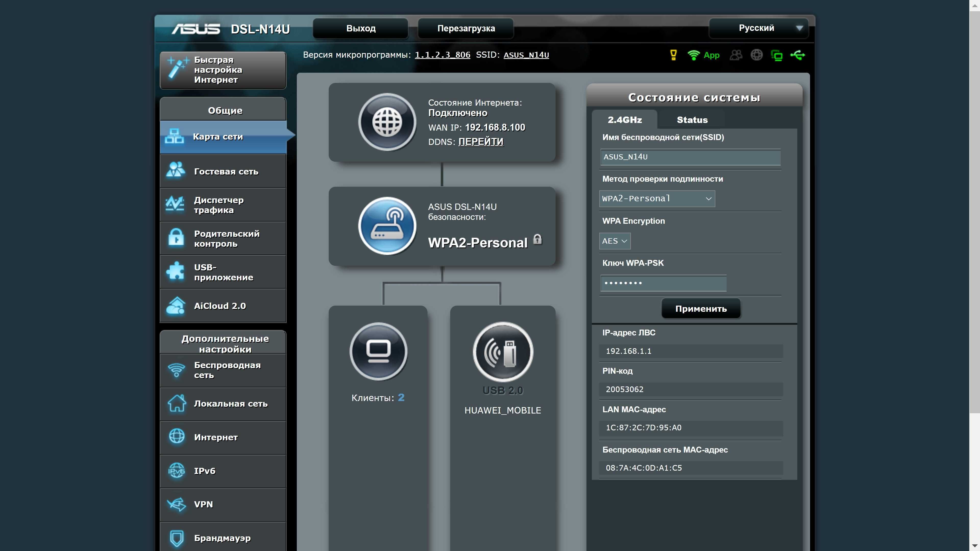Image resolution: width=980 pixels, height=551 pixels.
Task: Open Беспроводная сеть menu item
Action: 223,370
